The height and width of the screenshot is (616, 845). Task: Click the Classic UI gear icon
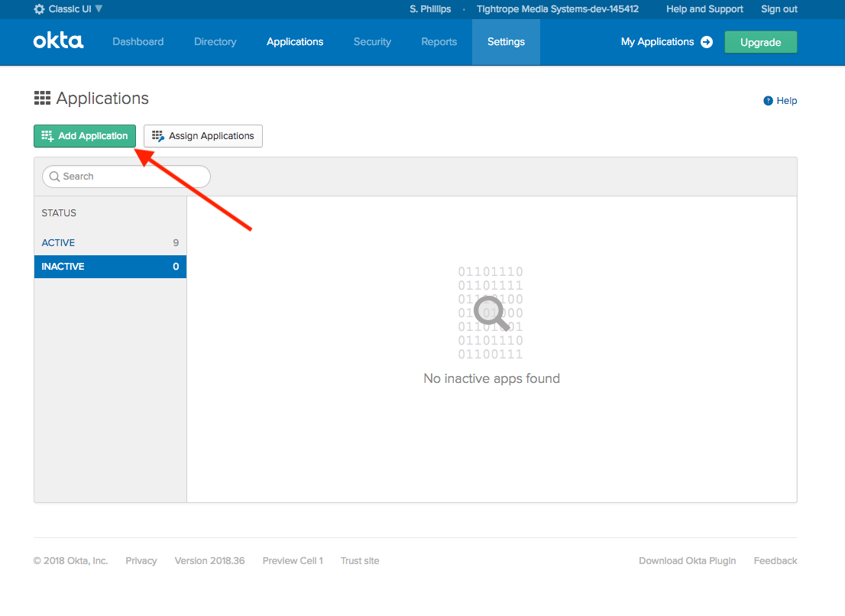pyautogui.click(x=40, y=9)
